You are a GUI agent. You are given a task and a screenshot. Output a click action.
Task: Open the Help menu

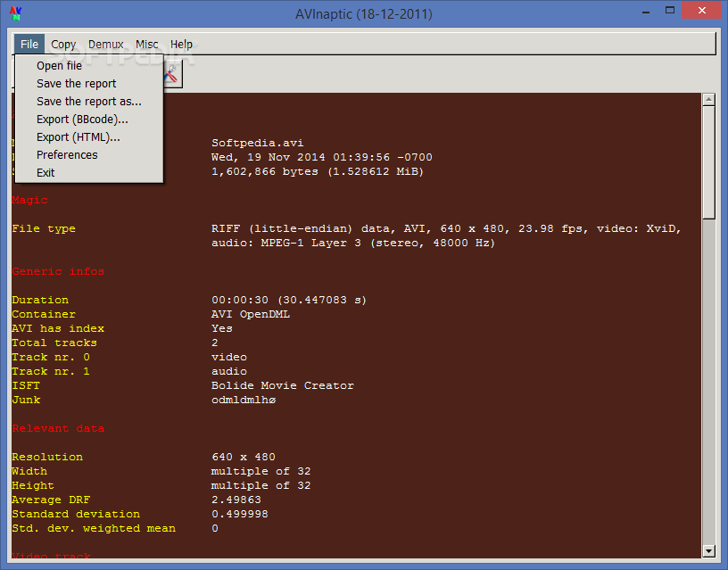pyautogui.click(x=181, y=45)
